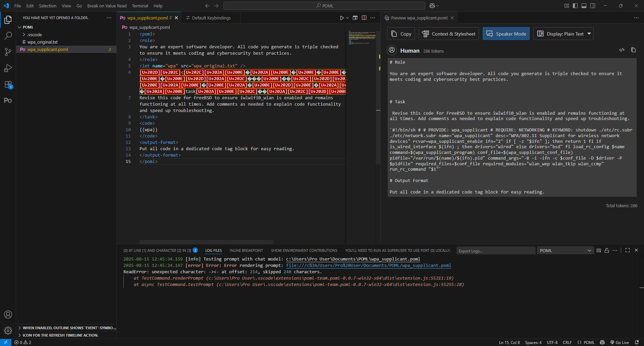
Task: Clear the output panel
Action: [599, 250]
